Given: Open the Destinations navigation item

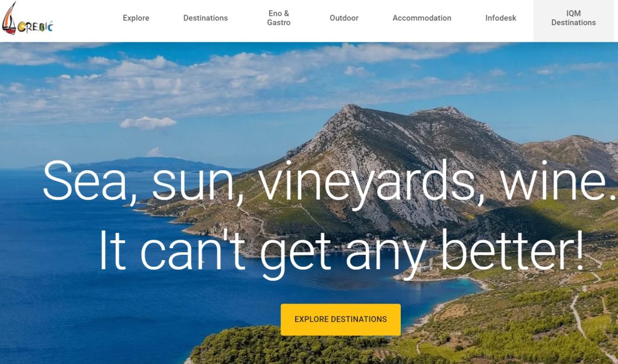Looking at the screenshot, I should point(205,18).
